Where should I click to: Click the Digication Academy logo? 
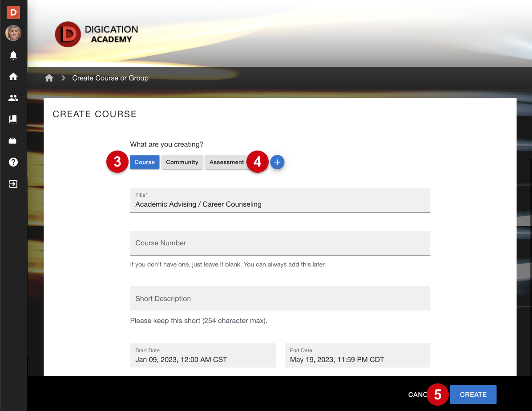(x=97, y=34)
